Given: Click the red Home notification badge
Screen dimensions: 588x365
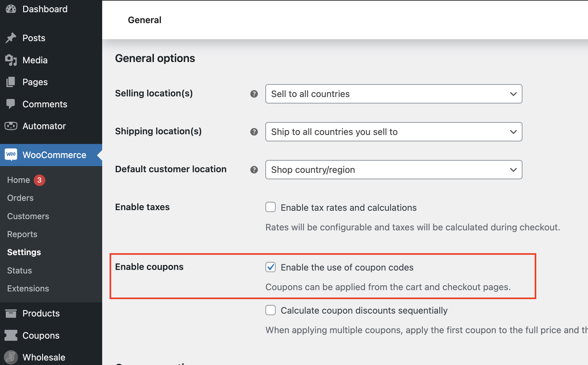Looking at the screenshot, I should (x=40, y=180).
